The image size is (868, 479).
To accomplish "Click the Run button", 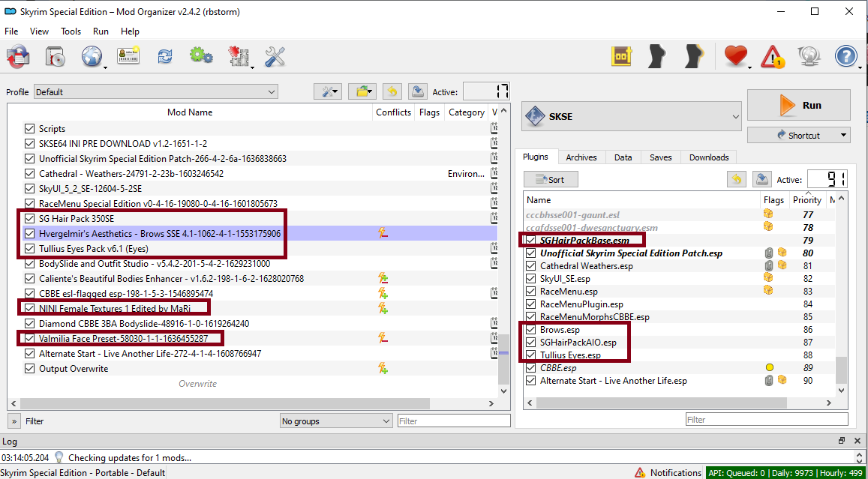I will point(799,105).
